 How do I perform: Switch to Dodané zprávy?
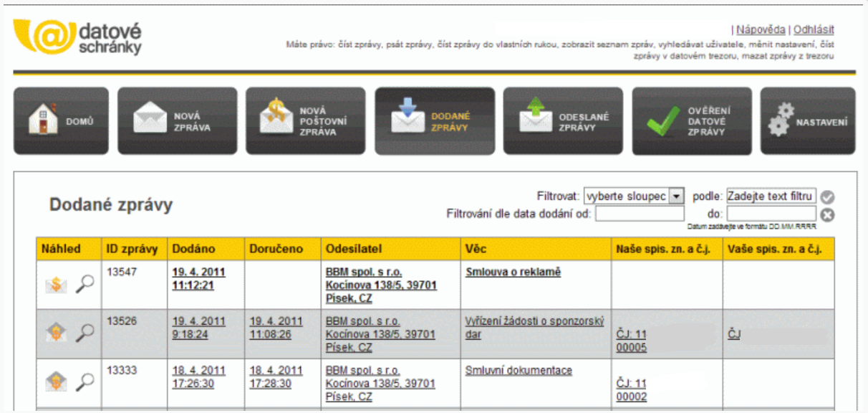click(435, 121)
